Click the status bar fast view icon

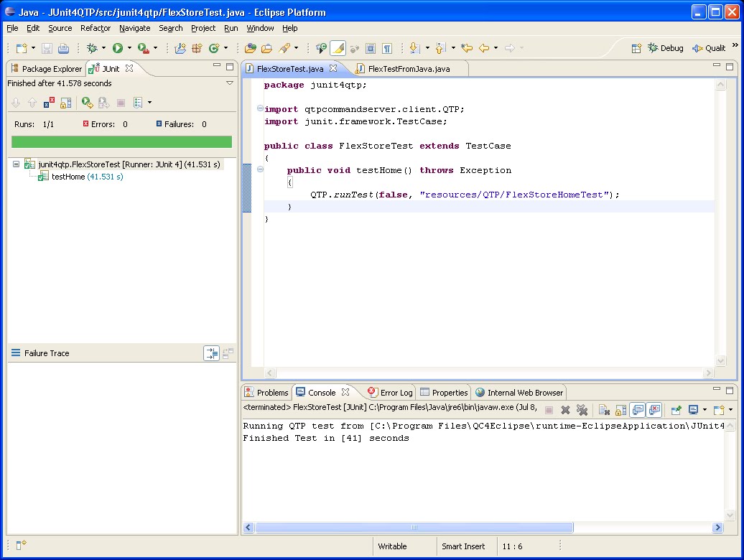pos(22,546)
